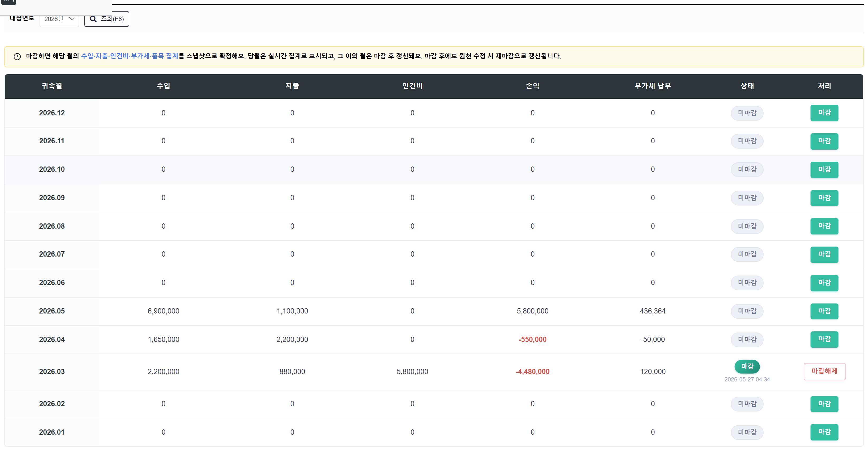This screenshot has height=451, width=868.
Task: Click 마감 button for 2026.07
Action: [x=824, y=254]
